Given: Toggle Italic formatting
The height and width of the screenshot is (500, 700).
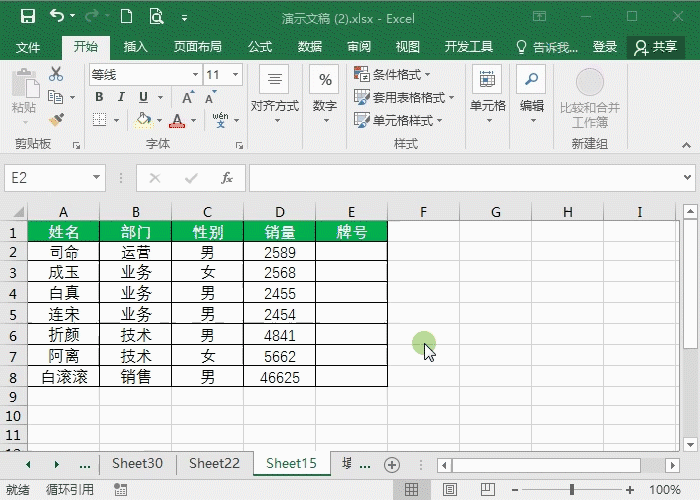Looking at the screenshot, I should pos(121,97).
